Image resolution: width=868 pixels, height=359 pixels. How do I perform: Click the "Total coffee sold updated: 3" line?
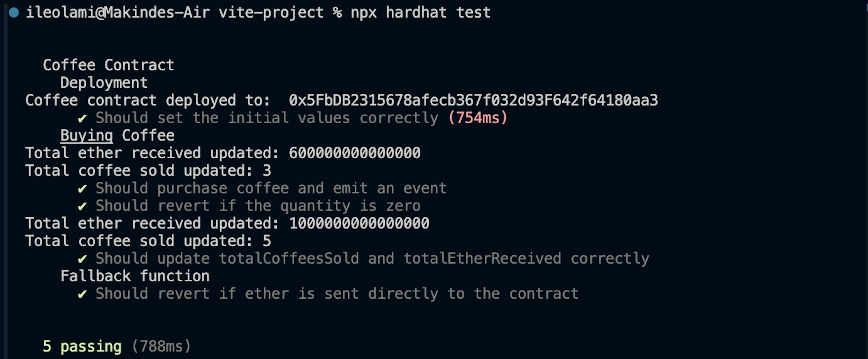[148, 171]
